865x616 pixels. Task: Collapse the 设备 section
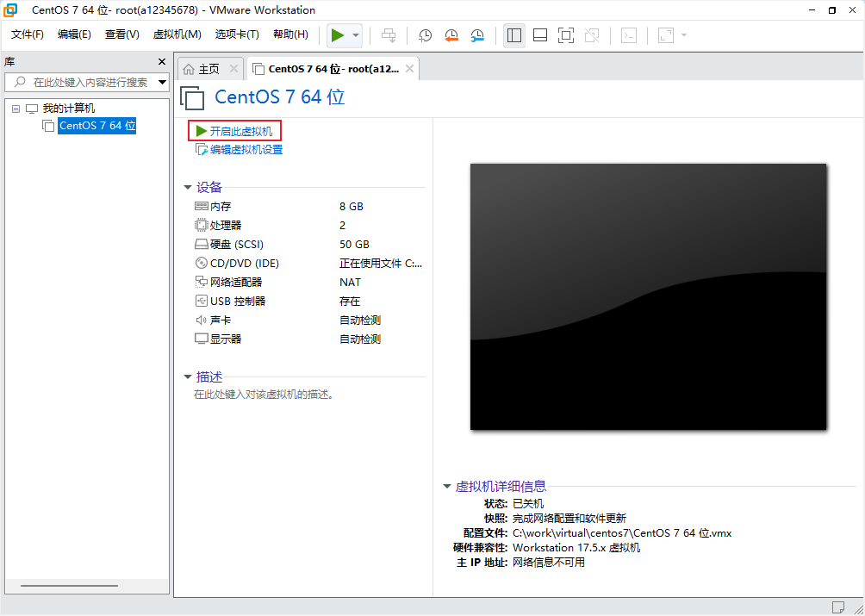(x=188, y=187)
